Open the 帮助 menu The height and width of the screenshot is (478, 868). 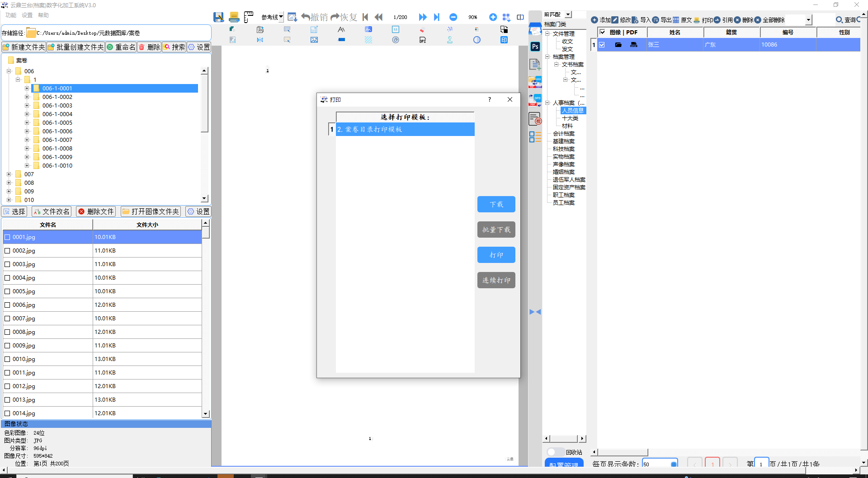point(43,15)
